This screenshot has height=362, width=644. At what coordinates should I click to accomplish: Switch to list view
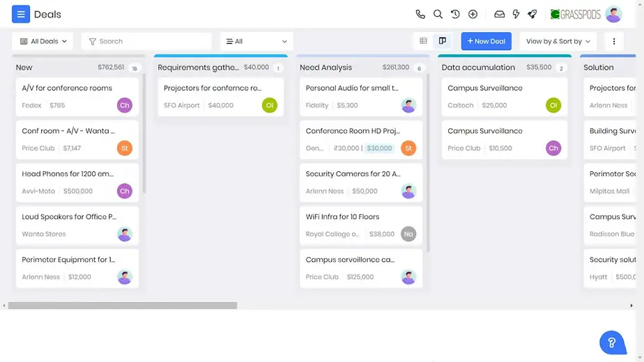coord(423,41)
